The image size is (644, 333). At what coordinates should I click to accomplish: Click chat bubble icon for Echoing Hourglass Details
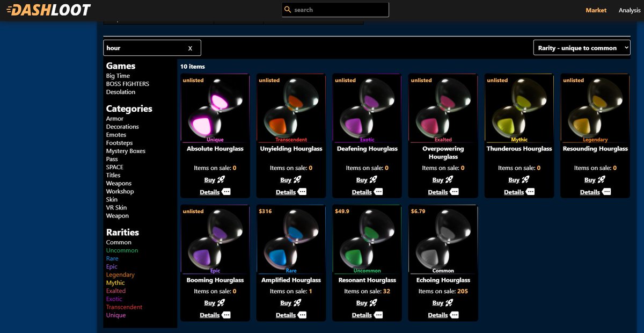(455, 315)
